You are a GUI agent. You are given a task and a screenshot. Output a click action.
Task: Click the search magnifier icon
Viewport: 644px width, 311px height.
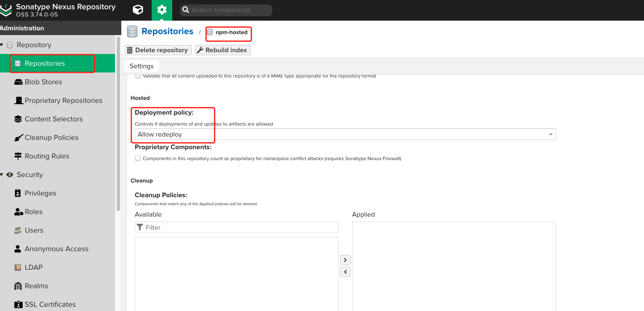185,10
